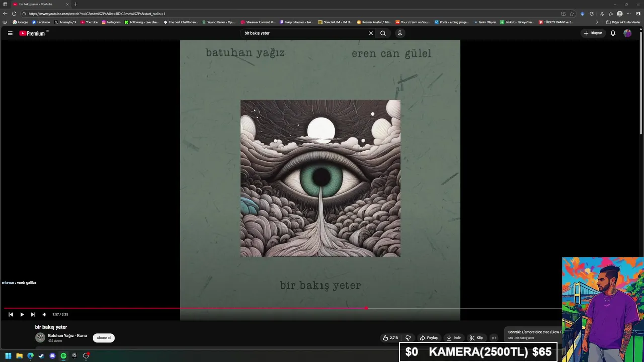This screenshot has height=362, width=644.
Task: Open browser settings and more menu
Action: [x=629, y=14]
